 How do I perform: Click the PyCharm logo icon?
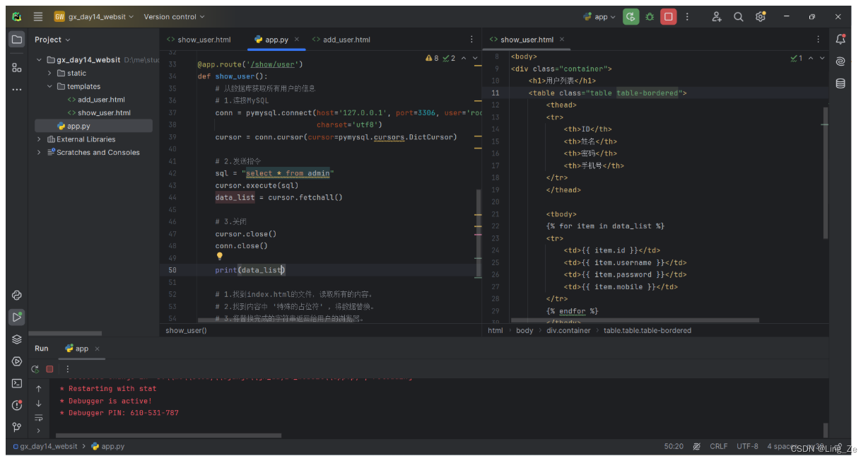pos(17,16)
